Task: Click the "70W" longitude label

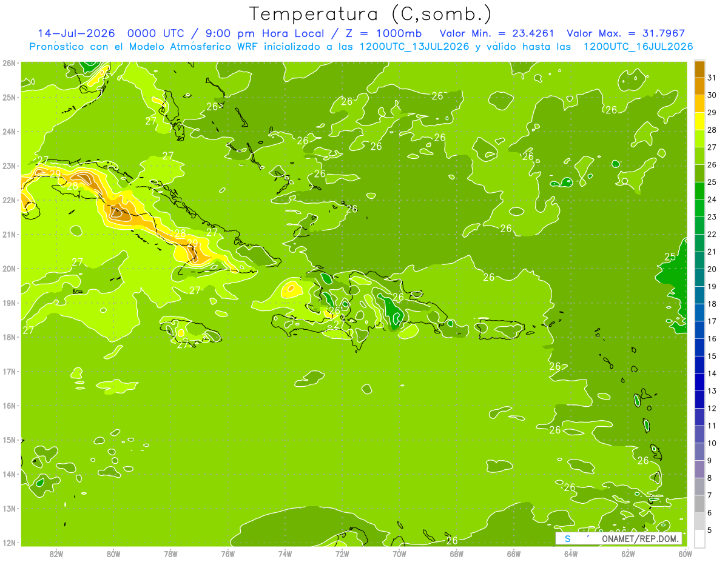Action: click(x=399, y=554)
